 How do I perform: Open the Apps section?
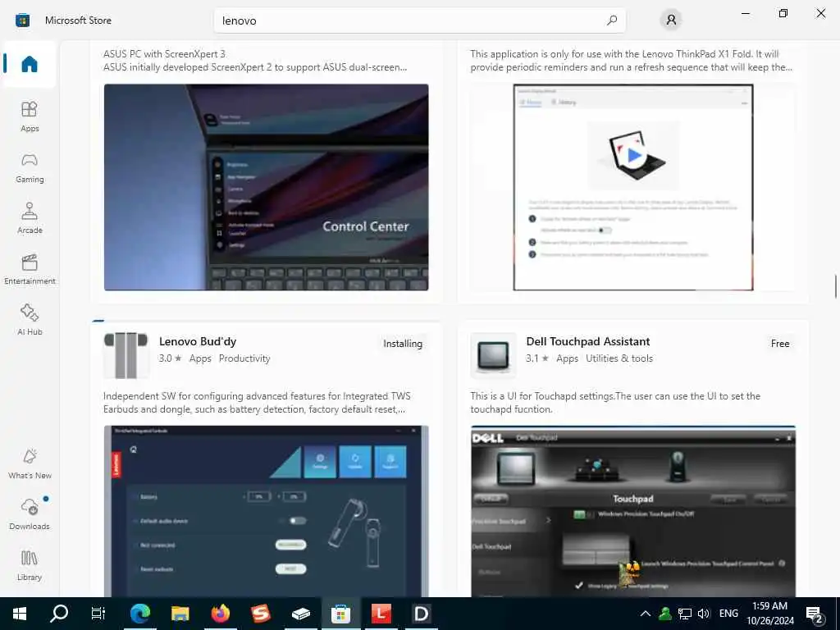coord(30,116)
